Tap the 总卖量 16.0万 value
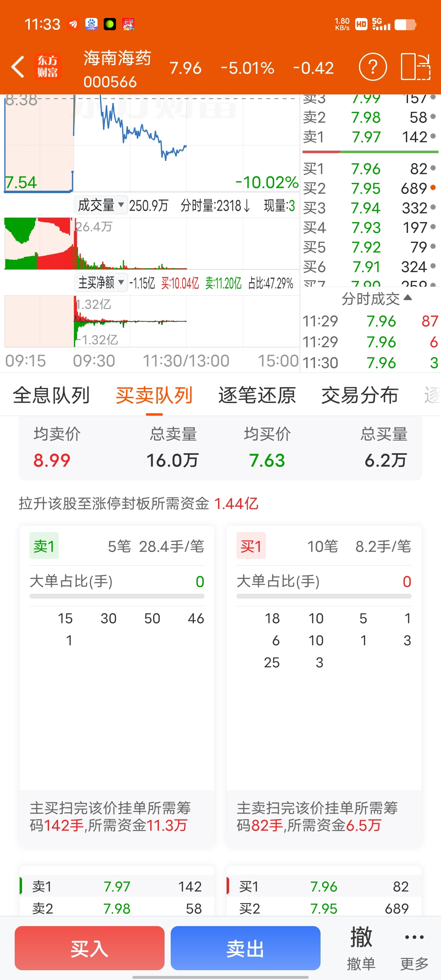This screenshot has height=980, width=441. [x=172, y=460]
